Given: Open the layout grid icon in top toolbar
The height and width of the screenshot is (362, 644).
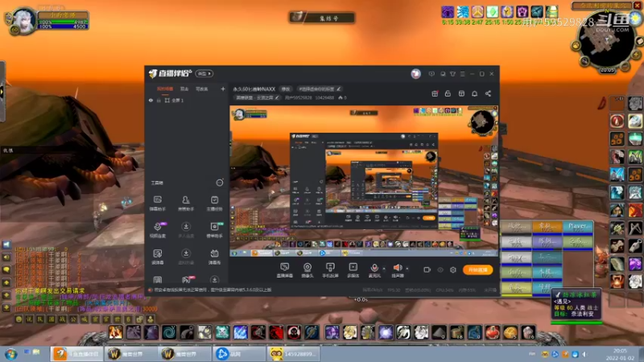Looking at the screenshot, I should tap(461, 93).
